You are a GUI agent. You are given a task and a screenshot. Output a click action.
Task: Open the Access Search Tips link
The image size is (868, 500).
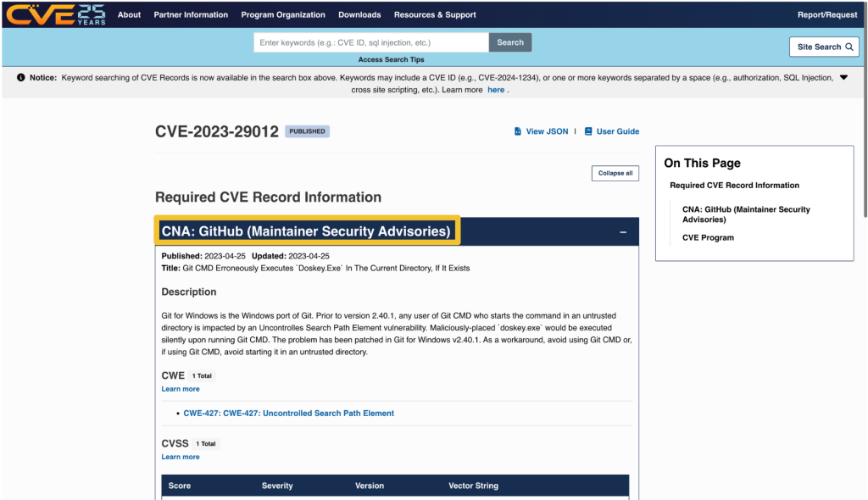coord(391,59)
